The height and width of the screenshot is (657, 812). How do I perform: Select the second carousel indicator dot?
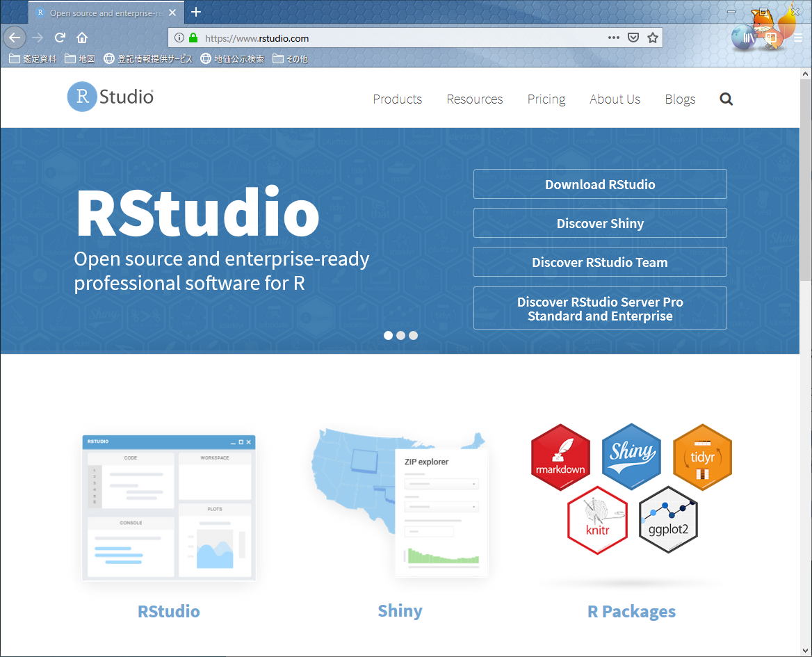point(400,335)
